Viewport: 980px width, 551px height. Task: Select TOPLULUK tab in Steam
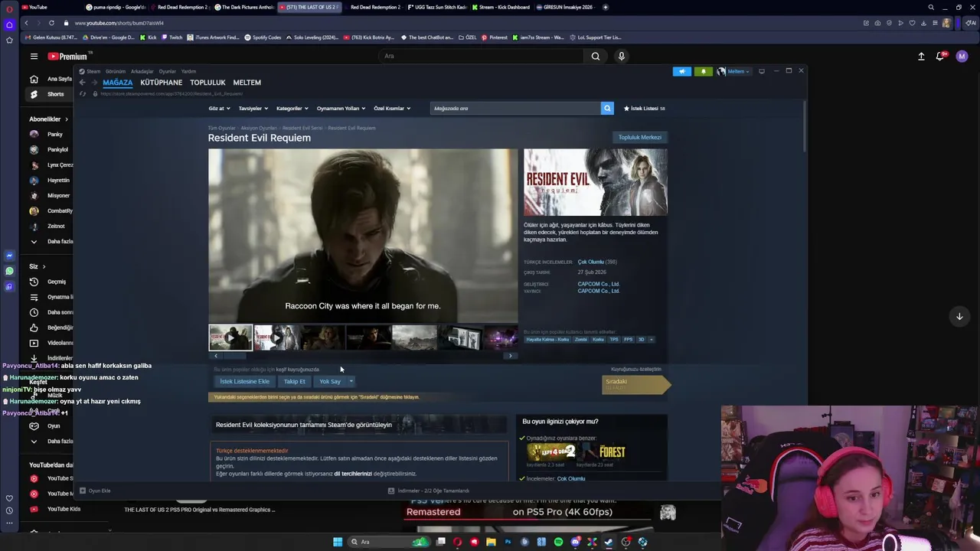coord(207,83)
